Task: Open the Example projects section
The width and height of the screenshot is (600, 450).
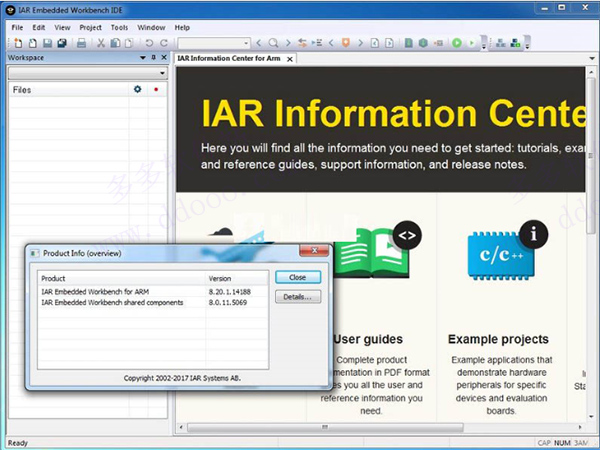Action: coord(498,339)
